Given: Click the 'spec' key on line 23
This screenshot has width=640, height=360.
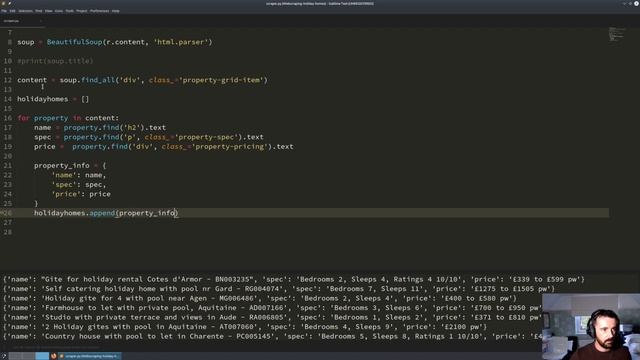Looking at the screenshot, I should point(64,184).
